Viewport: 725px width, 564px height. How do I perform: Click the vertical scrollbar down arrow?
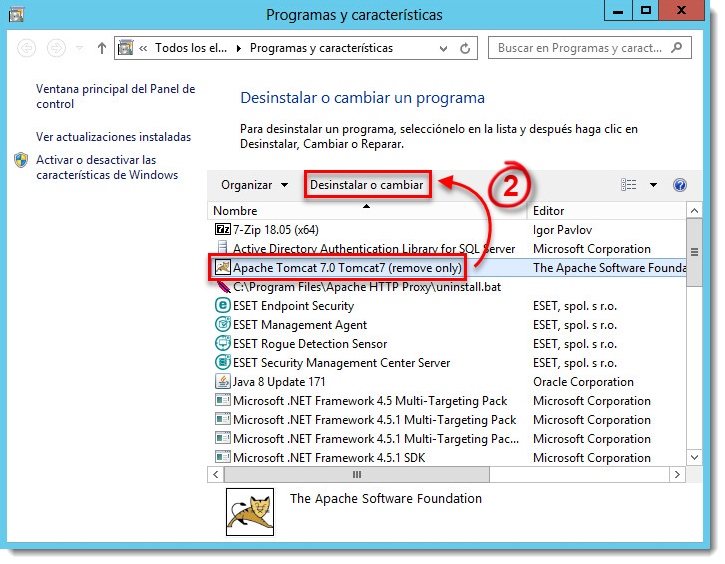694,458
